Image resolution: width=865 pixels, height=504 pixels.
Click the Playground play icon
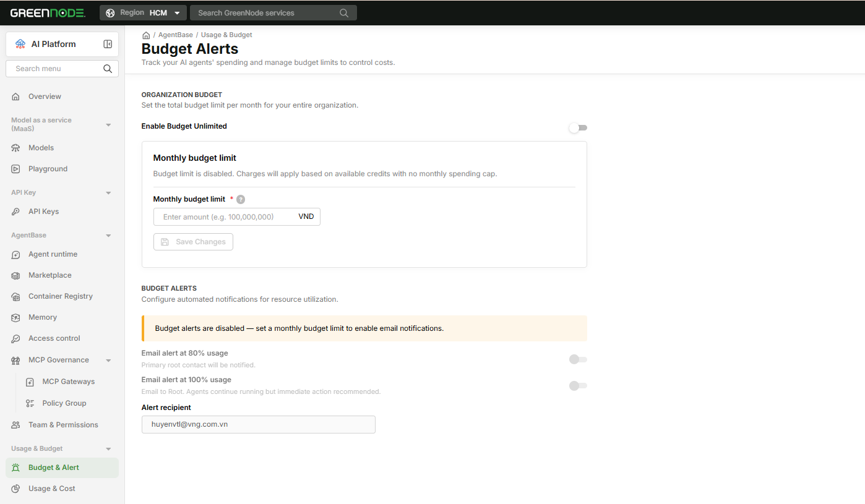(x=16, y=169)
